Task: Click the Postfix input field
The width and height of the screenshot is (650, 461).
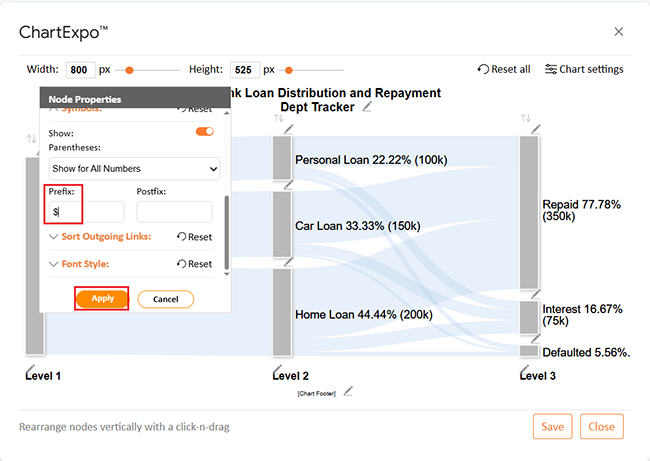Action: click(174, 212)
